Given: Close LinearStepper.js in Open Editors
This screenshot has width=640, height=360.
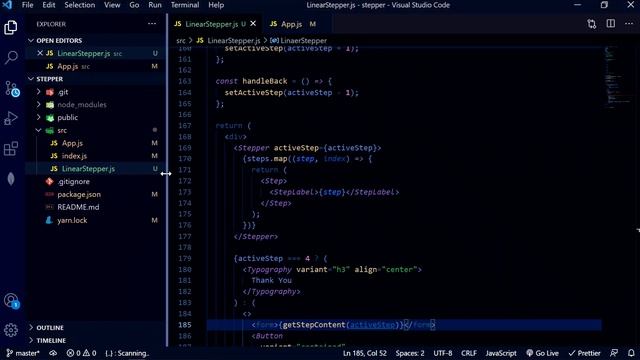Looking at the screenshot, I should pos(40,53).
